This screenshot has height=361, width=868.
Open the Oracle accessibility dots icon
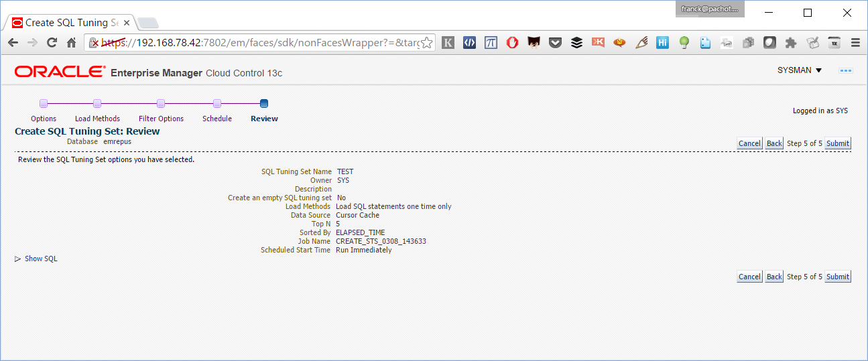coord(846,70)
